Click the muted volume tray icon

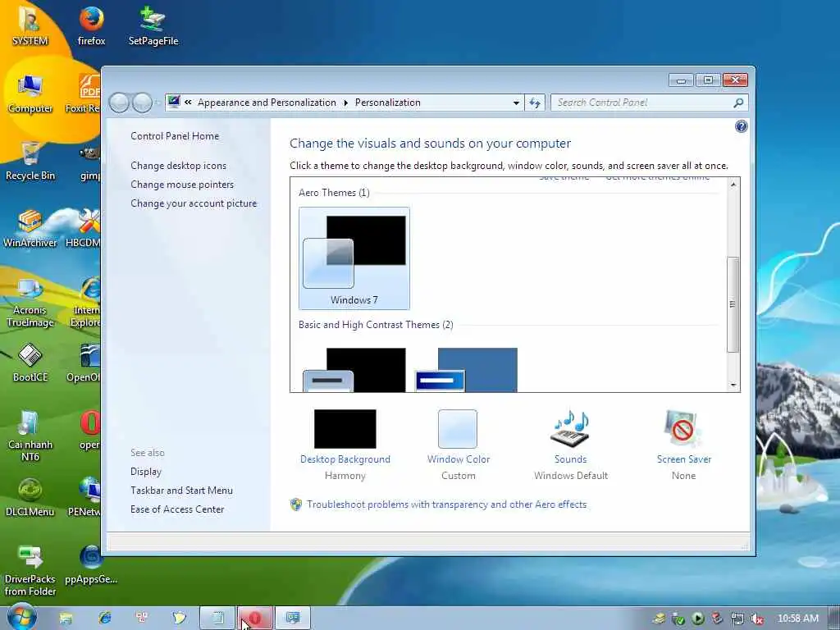coord(757,619)
